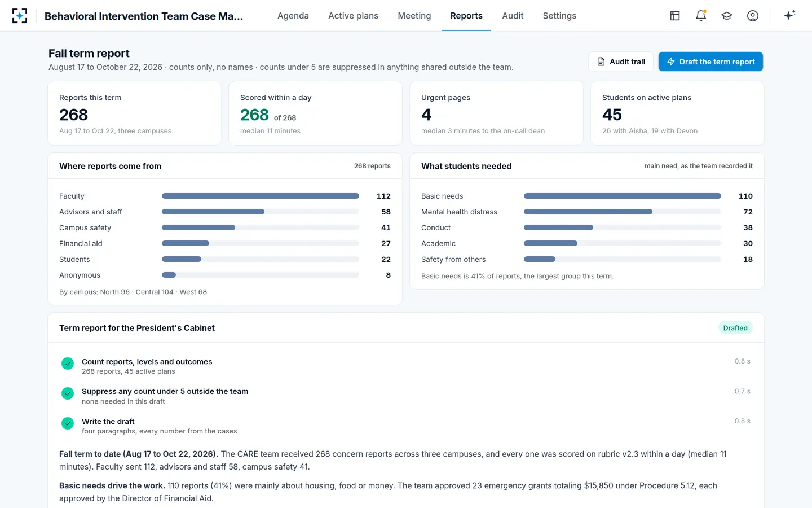812x508 pixels.
Task: Open the layout panel icon
Action: coord(675,16)
